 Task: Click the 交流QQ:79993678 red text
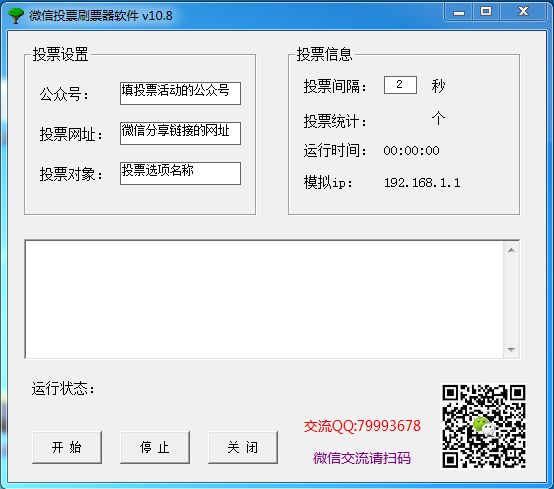[362, 426]
